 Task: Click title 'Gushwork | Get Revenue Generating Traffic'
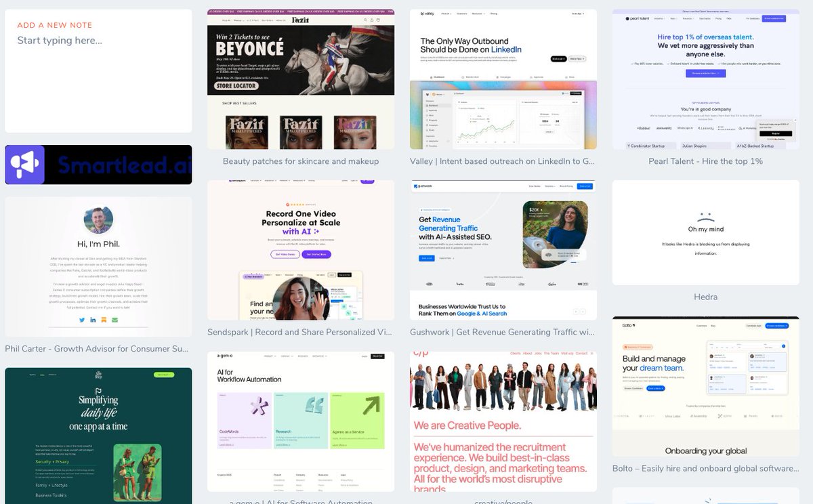pyautogui.click(x=503, y=332)
